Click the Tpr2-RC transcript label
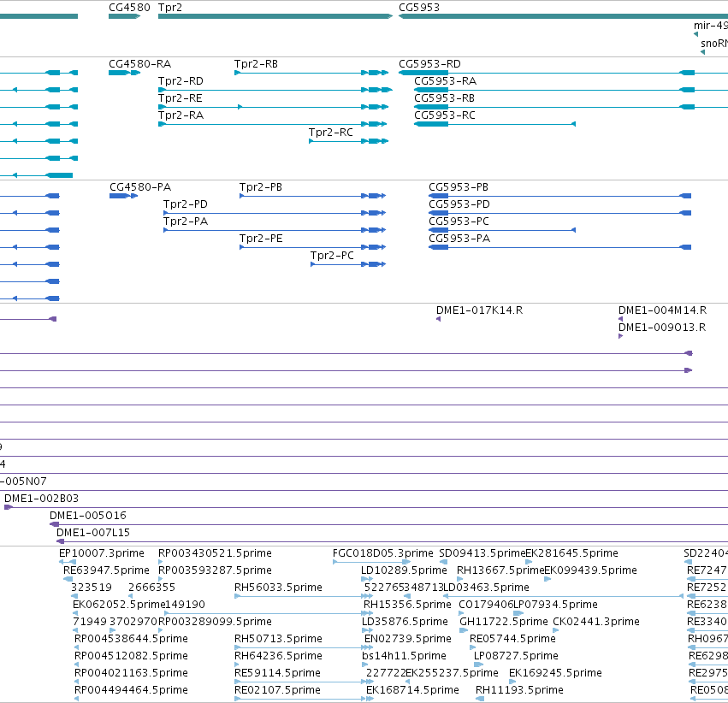The width and height of the screenshot is (728, 703). coord(331,133)
